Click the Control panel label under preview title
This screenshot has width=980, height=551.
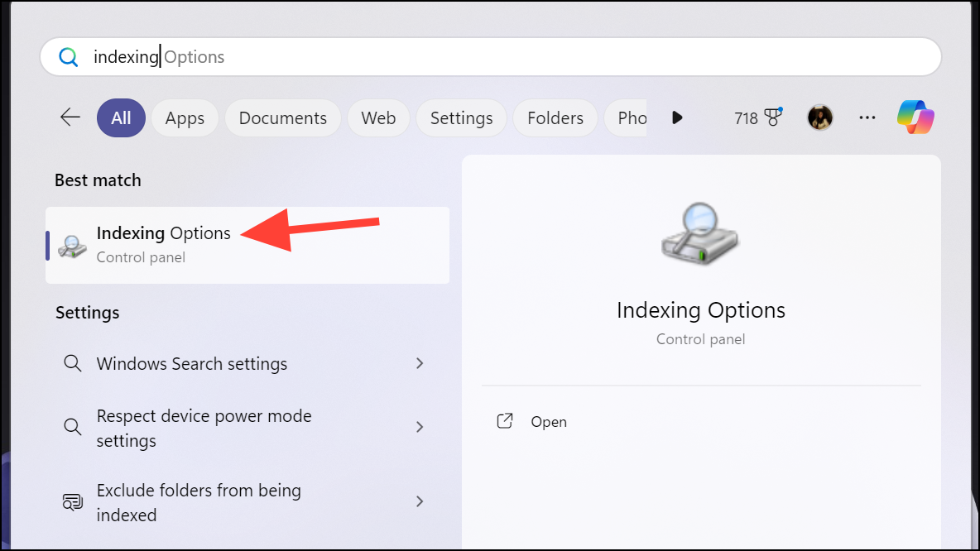(700, 339)
